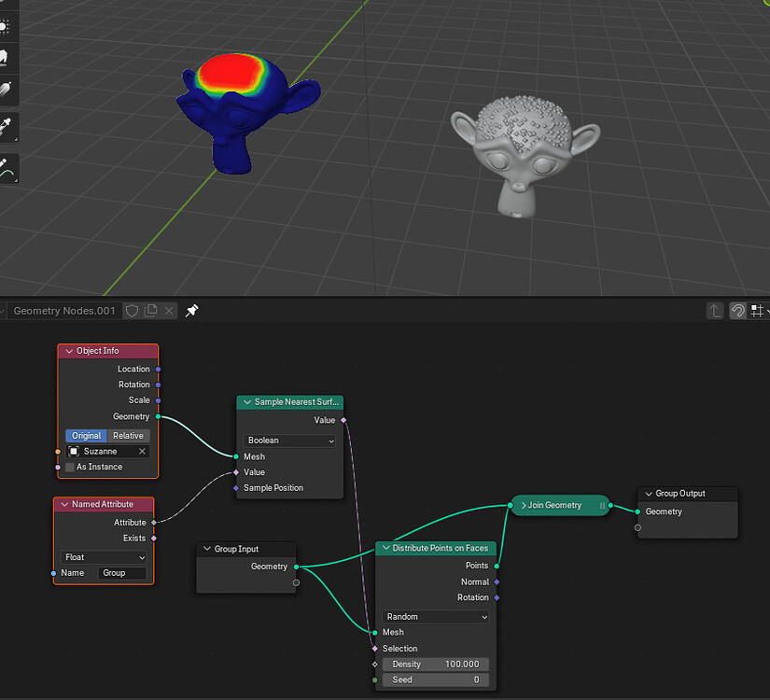
Task: Click the 'Sample Nearest Surf...' node title
Action: (x=296, y=402)
